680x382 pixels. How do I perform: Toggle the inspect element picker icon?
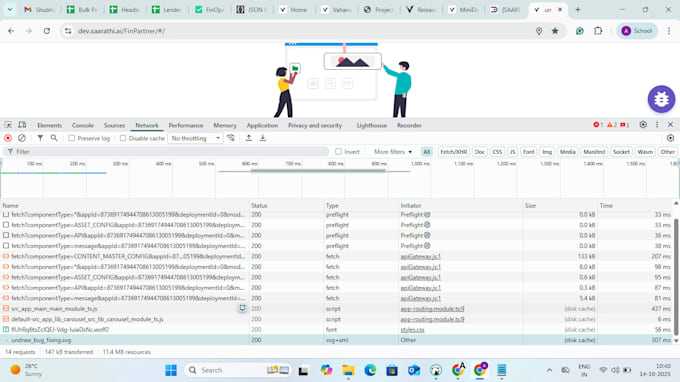[8, 125]
